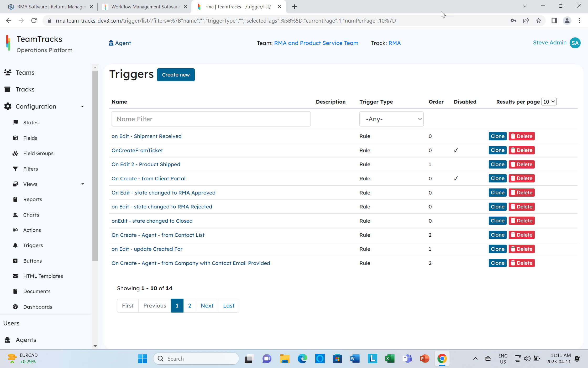
Task: Click the HTML Templates envelope icon
Action: coord(15,276)
